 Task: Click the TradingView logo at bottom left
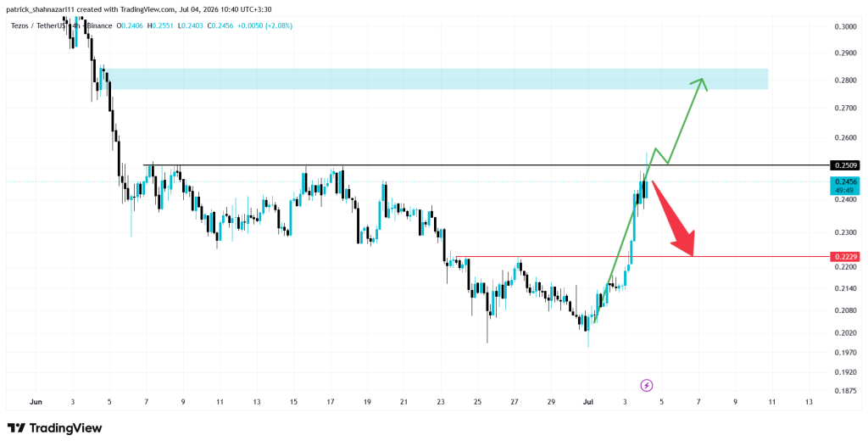pos(55,427)
